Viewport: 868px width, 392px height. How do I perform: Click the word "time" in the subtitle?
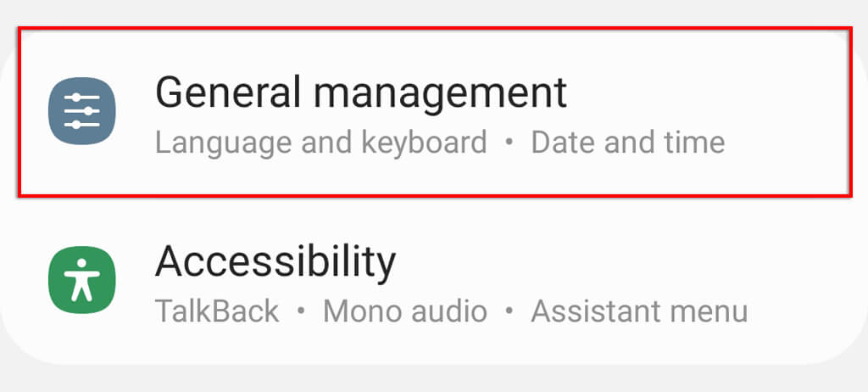[x=695, y=142]
